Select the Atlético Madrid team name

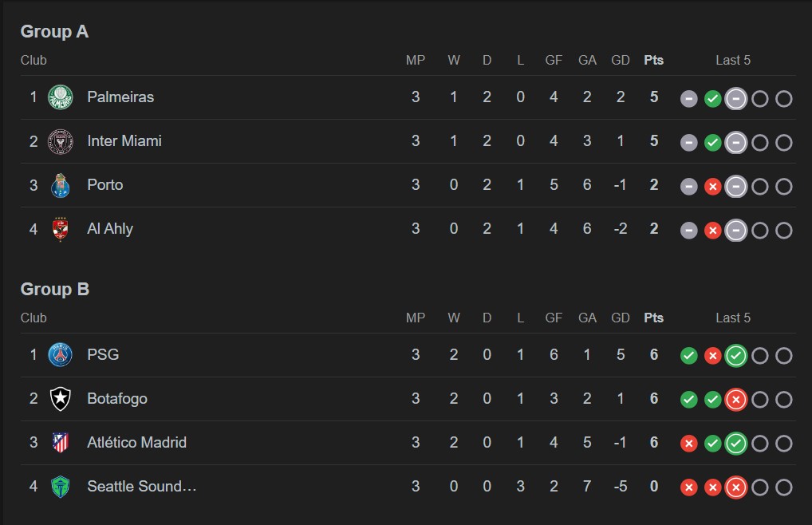(136, 443)
